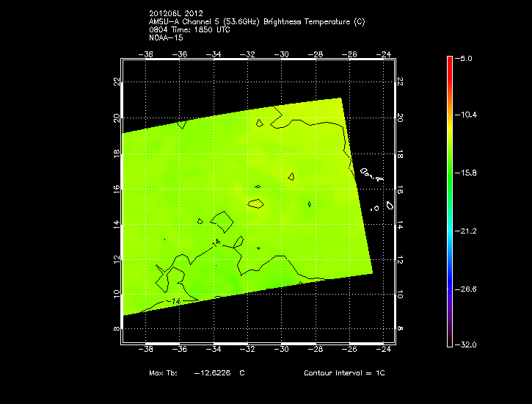This screenshot has height=404, width=532.
Task: Click the Contour Interval = 1C text
Action: tap(344, 373)
